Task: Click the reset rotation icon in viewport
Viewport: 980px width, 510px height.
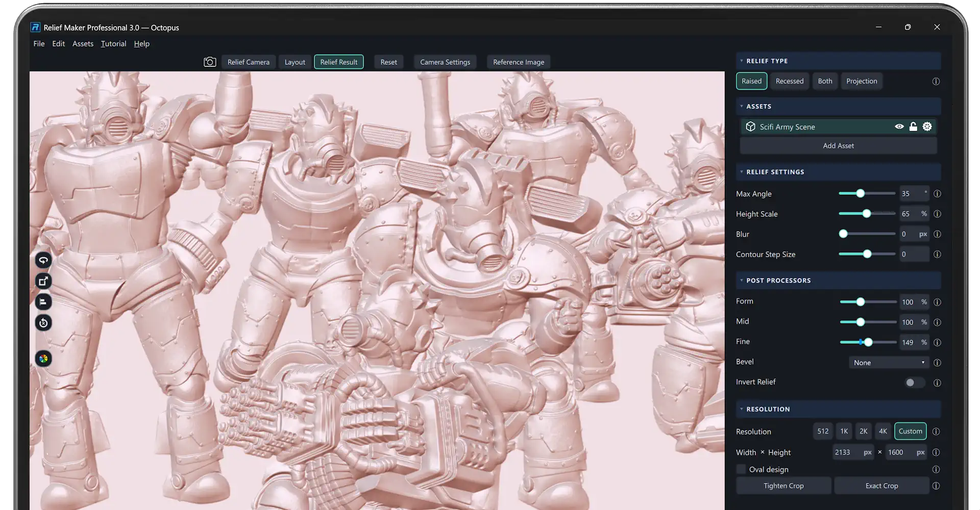Action: (x=43, y=323)
